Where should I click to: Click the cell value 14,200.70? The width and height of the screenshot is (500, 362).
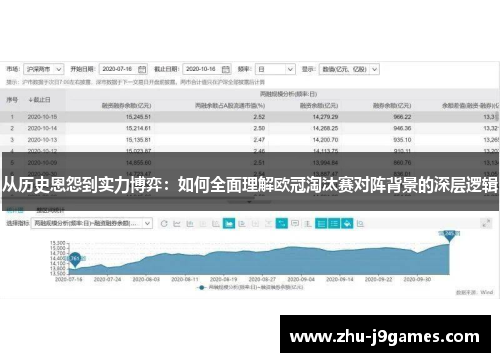coord(325,140)
